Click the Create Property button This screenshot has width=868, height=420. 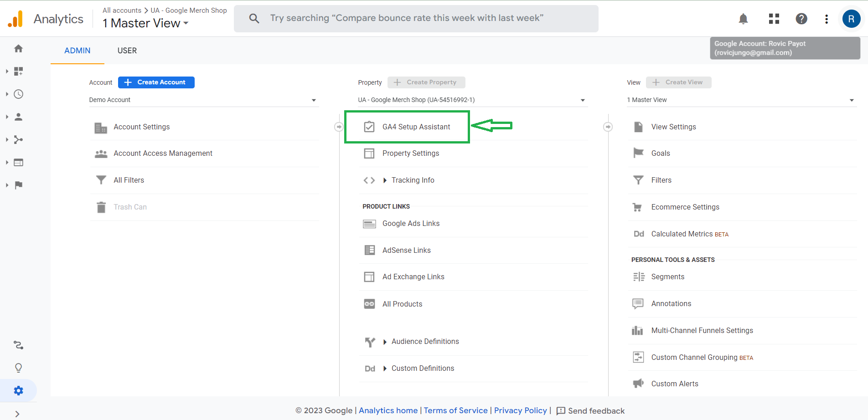point(426,82)
